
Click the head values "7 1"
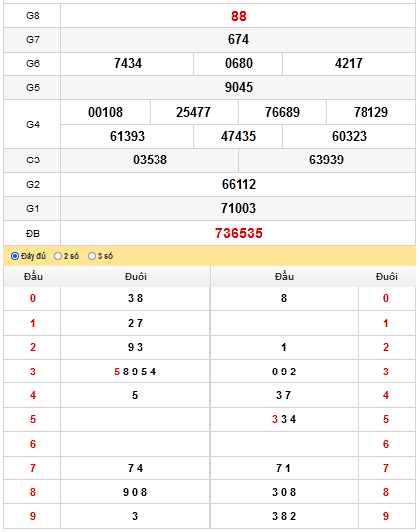[x=283, y=469]
